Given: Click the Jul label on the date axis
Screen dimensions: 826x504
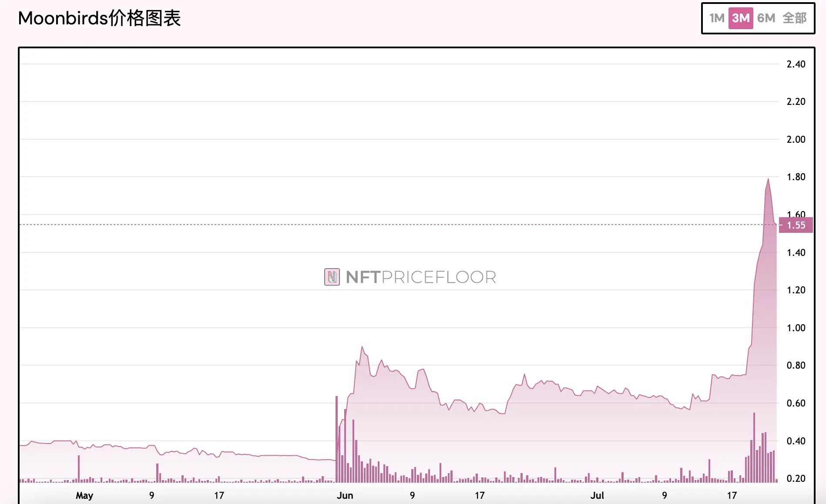Looking at the screenshot, I should 597,496.
